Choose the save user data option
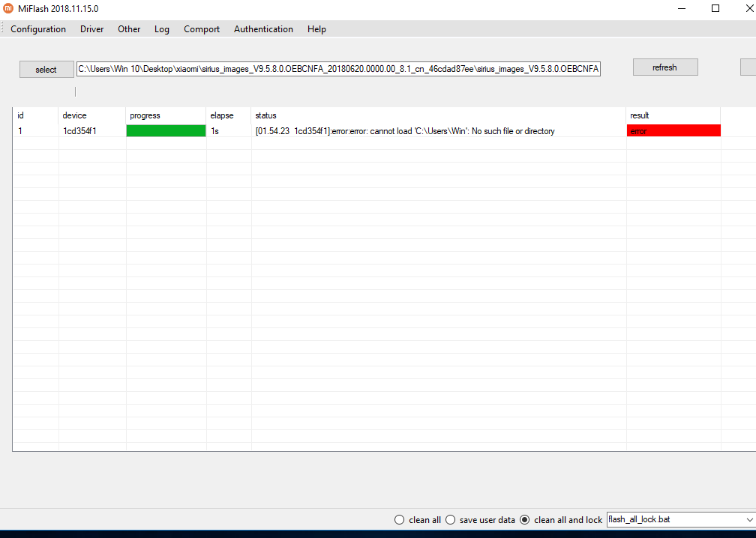This screenshot has height=538, width=756. tap(480, 520)
